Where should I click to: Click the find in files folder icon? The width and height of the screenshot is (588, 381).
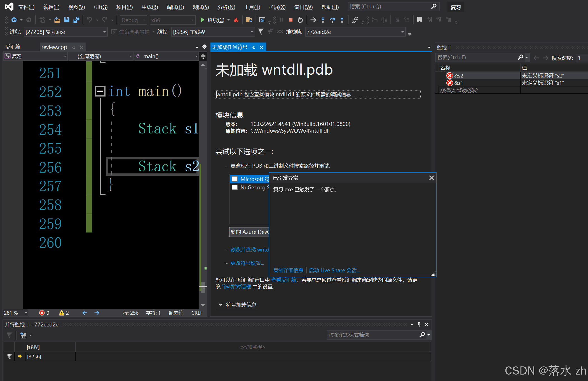[249, 20]
